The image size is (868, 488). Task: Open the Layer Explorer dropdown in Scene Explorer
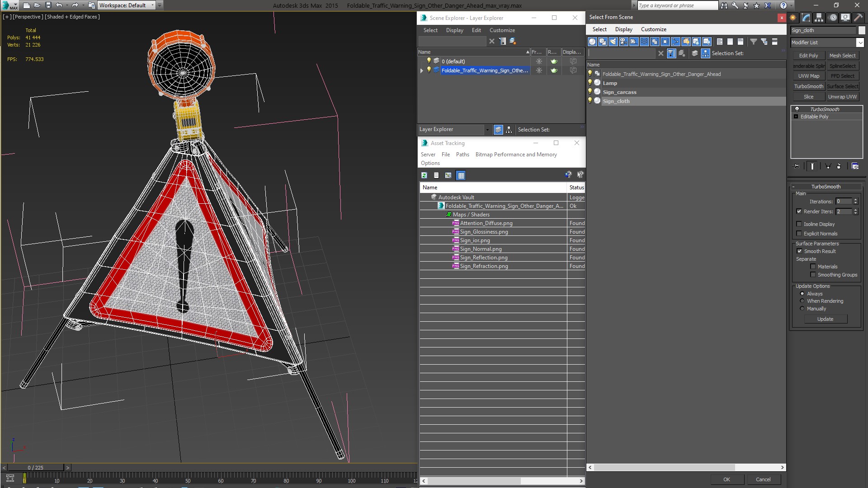[x=487, y=130]
